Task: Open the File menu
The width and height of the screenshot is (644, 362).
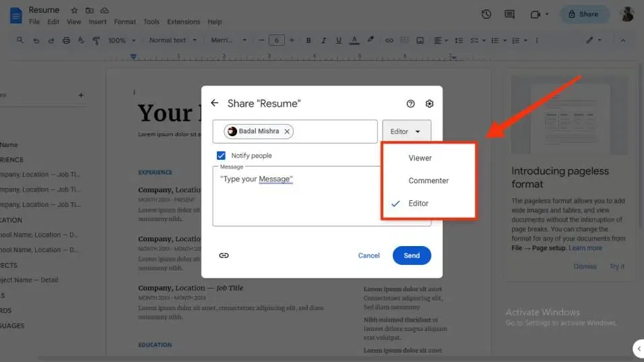Action: pyautogui.click(x=34, y=22)
